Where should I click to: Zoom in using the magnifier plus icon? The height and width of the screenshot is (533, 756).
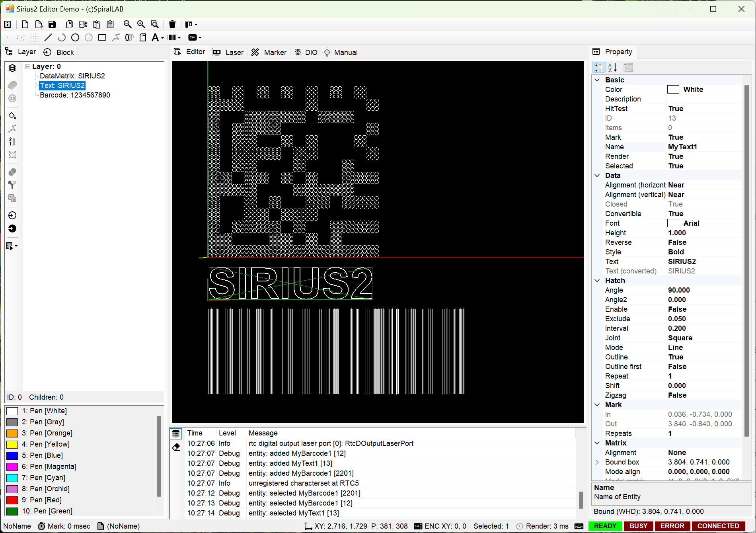pos(141,24)
